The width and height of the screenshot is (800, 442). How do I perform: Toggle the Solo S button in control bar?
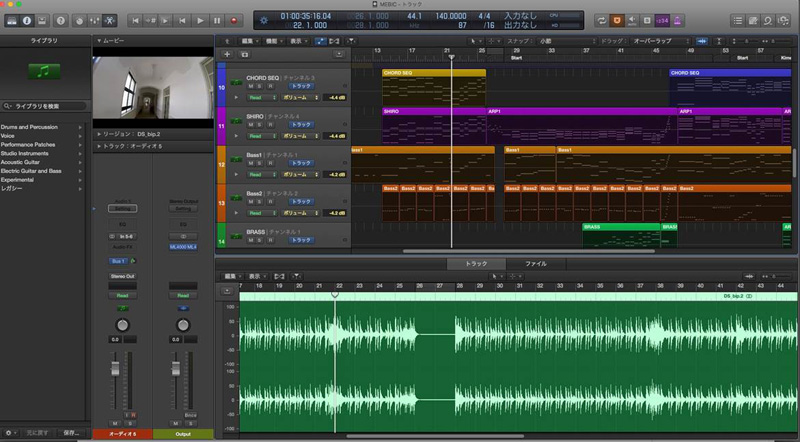[647, 21]
